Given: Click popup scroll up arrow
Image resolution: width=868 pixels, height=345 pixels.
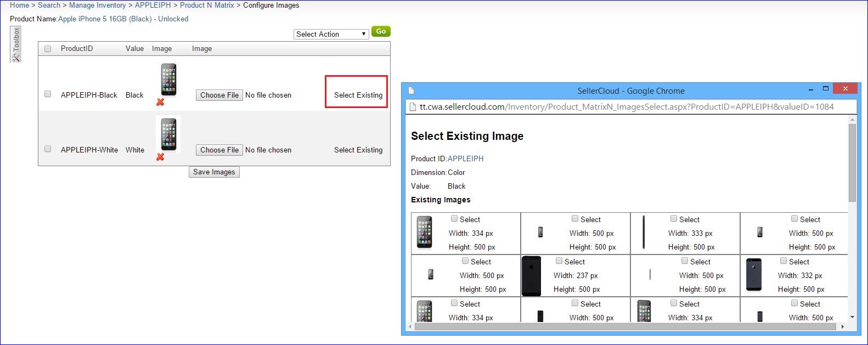Looking at the screenshot, I should [852, 119].
